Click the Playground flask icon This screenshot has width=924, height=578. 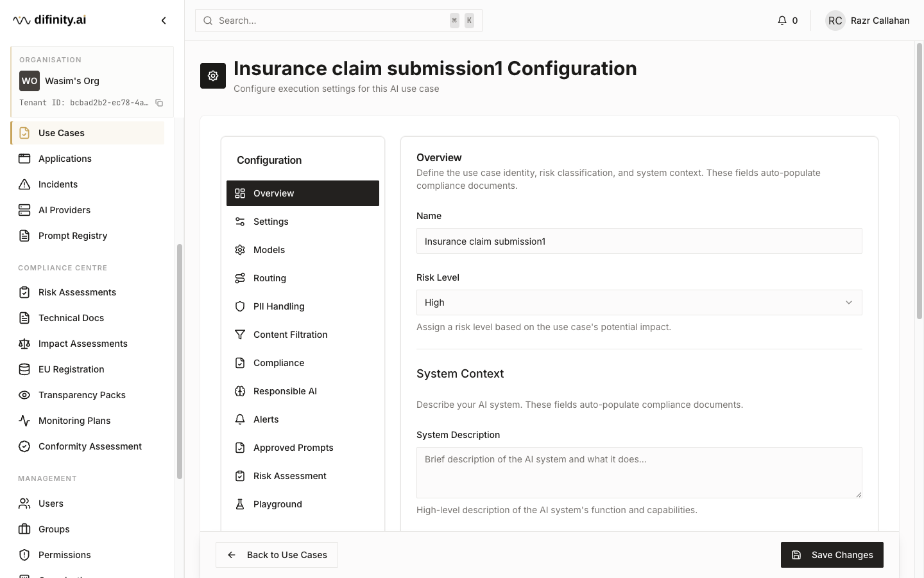click(240, 504)
